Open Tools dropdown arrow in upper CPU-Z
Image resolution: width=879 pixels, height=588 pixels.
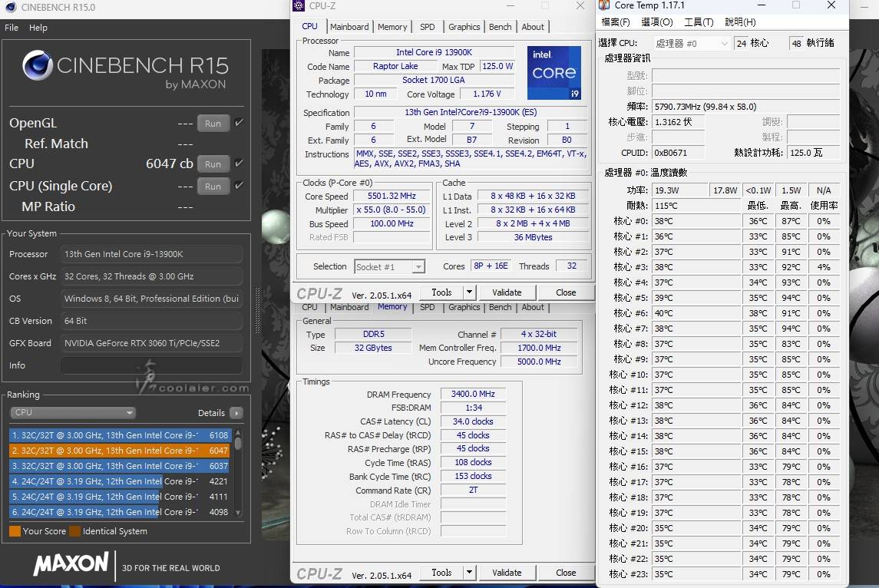(x=469, y=292)
